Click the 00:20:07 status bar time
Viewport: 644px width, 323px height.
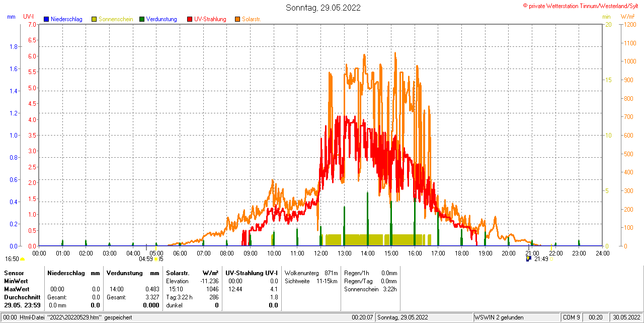[362, 317]
